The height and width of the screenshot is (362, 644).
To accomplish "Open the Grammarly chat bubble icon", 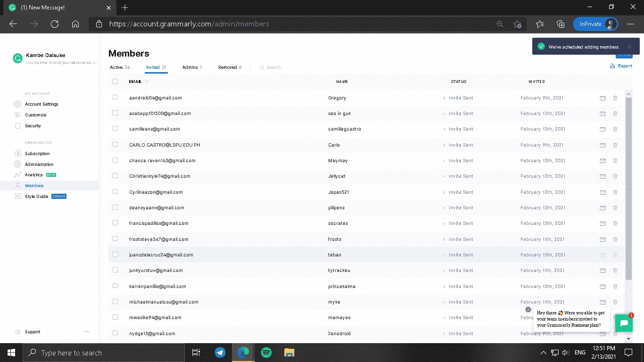I will [x=624, y=323].
